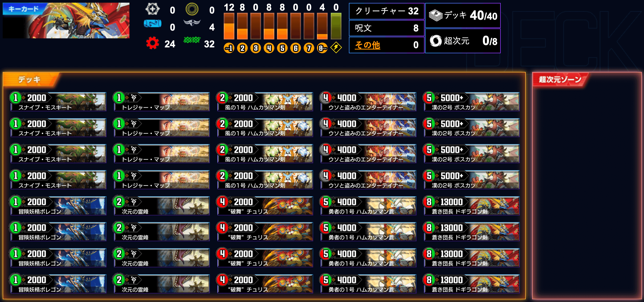Select the first トレジャー・マップ card

click(x=161, y=102)
